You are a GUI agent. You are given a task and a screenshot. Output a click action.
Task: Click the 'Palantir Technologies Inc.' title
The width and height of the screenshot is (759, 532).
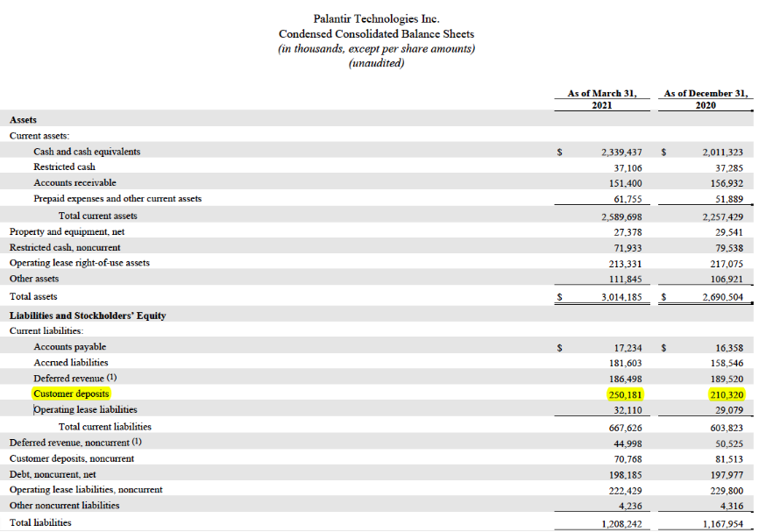tap(376, 19)
